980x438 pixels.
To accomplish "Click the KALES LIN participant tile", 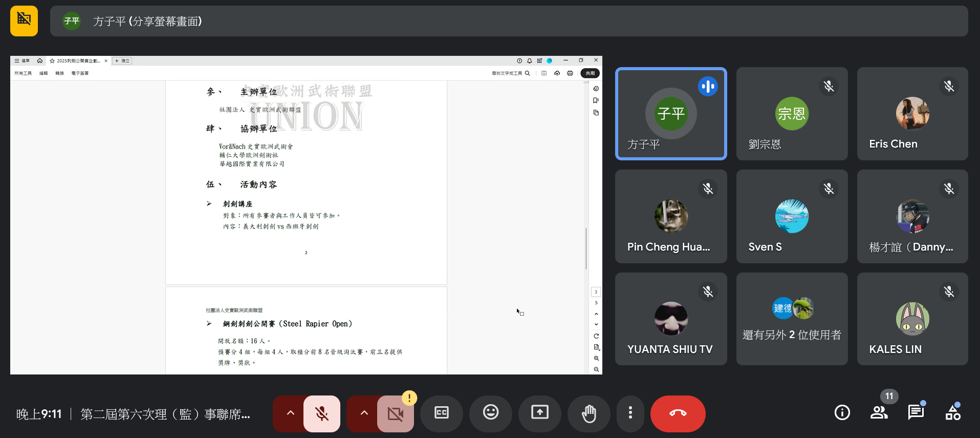I will coord(912,319).
